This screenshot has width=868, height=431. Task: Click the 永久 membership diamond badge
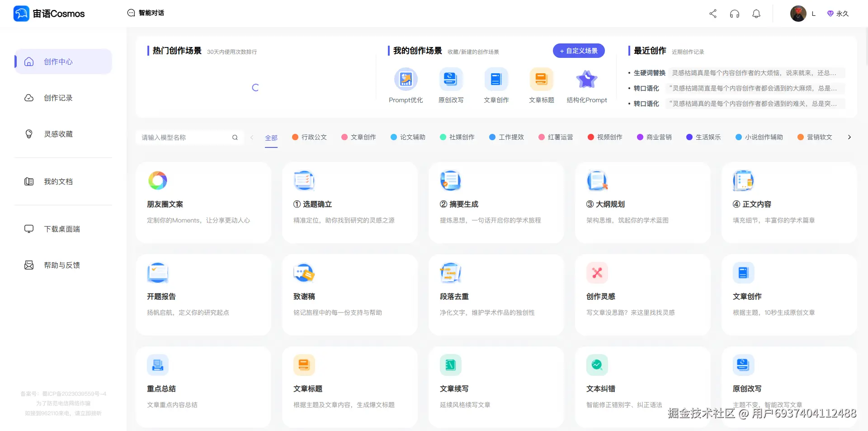(838, 14)
